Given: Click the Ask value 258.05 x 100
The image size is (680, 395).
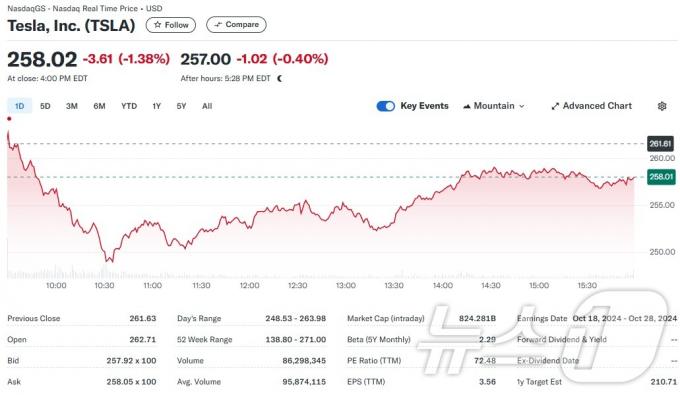Looking at the screenshot, I should point(131,382).
